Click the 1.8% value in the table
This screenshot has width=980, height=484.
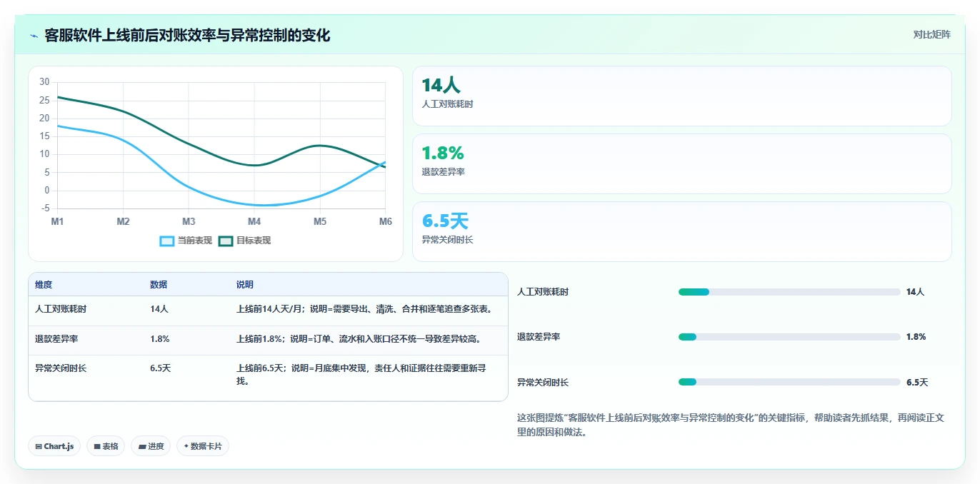click(x=160, y=339)
